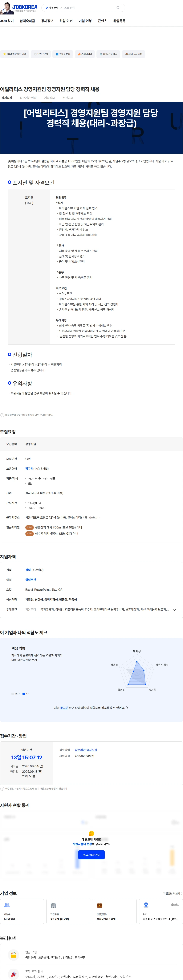Image resolution: width=183 pixels, height=980 pixels.
Task: Switch to the 추천공고 tab
Action: (x=68, y=98)
